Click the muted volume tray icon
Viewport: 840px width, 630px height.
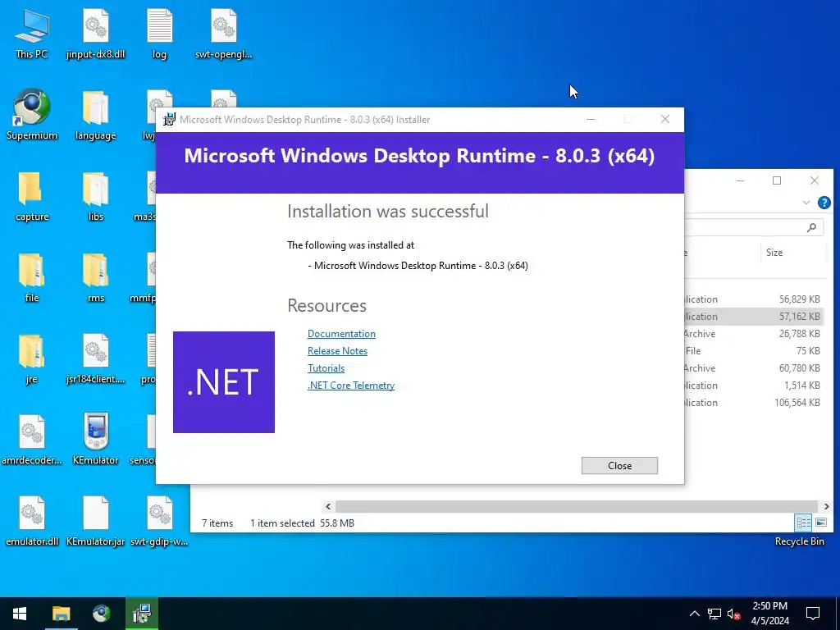[x=734, y=614]
